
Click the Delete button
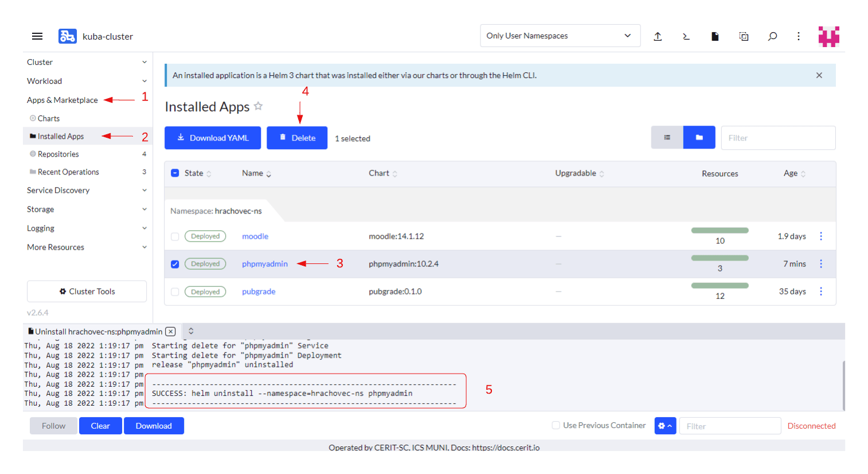pyautogui.click(x=297, y=138)
